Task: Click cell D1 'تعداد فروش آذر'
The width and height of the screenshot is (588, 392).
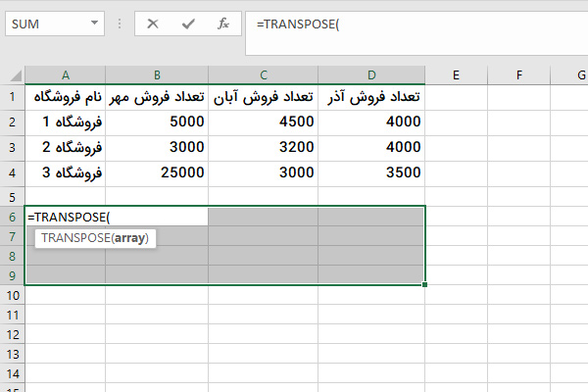Action: tap(371, 98)
